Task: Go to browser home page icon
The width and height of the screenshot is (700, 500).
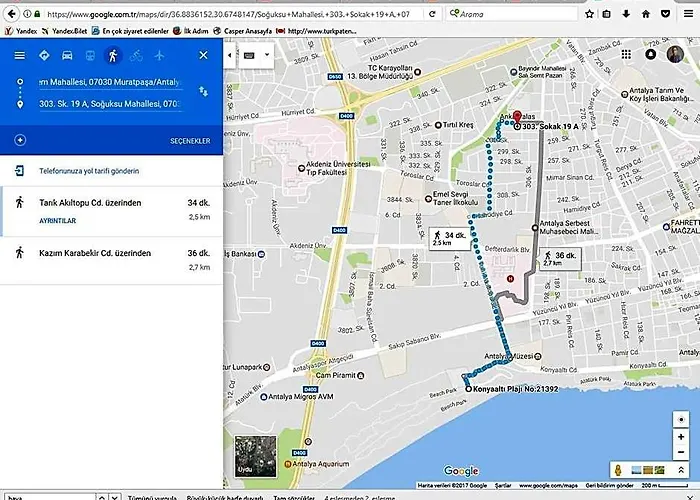Action: click(x=646, y=14)
